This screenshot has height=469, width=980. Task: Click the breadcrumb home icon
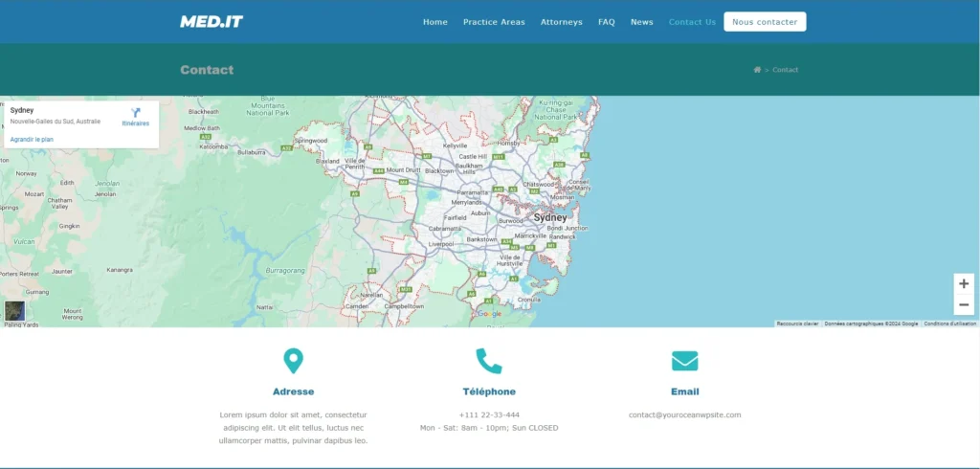click(757, 70)
